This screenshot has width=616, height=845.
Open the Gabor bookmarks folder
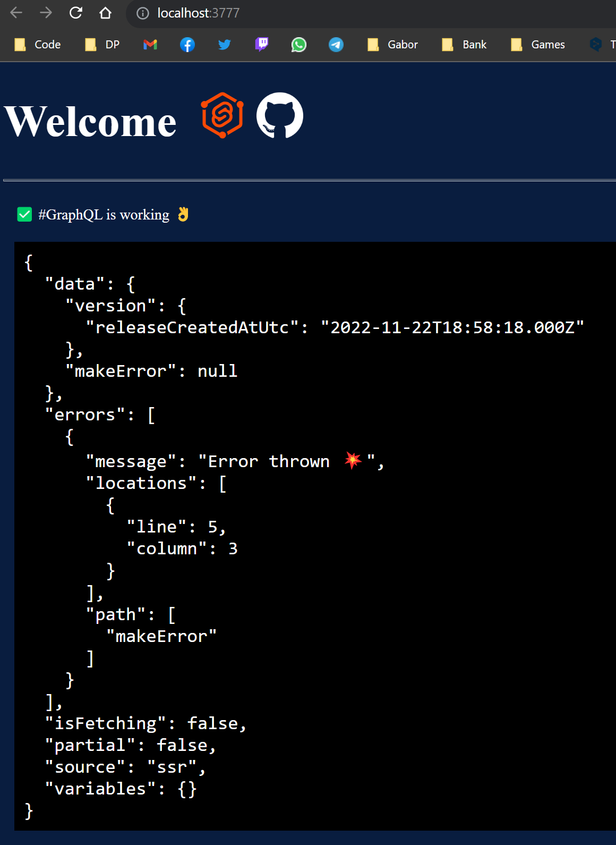[393, 45]
